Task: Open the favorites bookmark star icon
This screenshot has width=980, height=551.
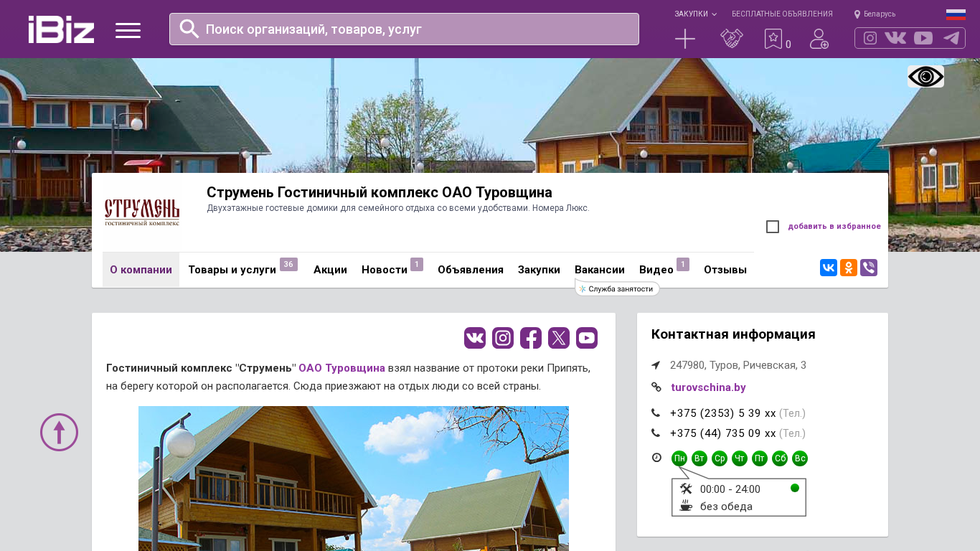Action: coord(773,39)
